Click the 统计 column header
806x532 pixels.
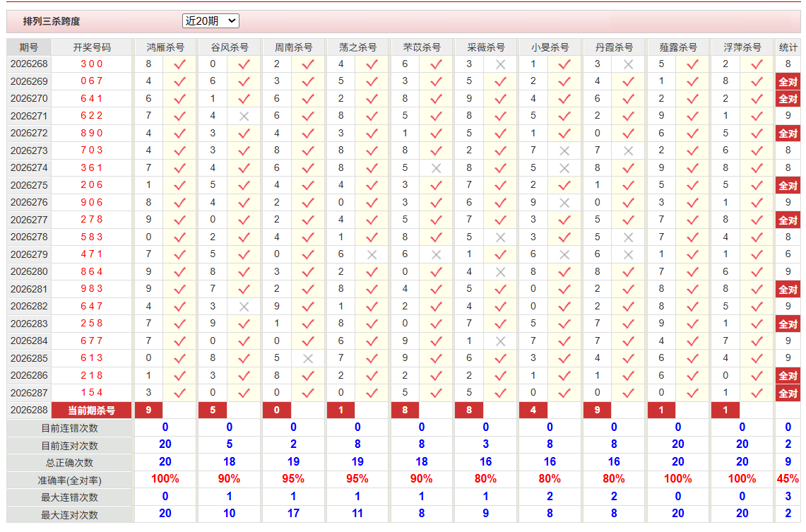click(788, 47)
